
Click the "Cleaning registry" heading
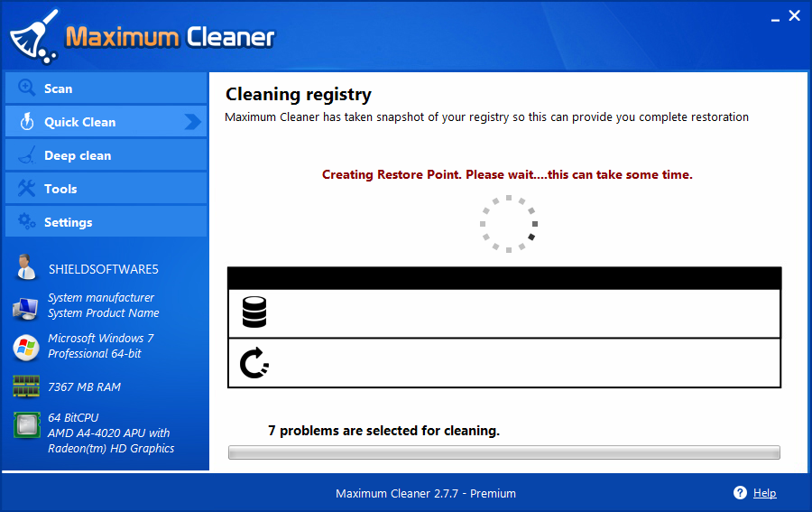click(x=299, y=94)
